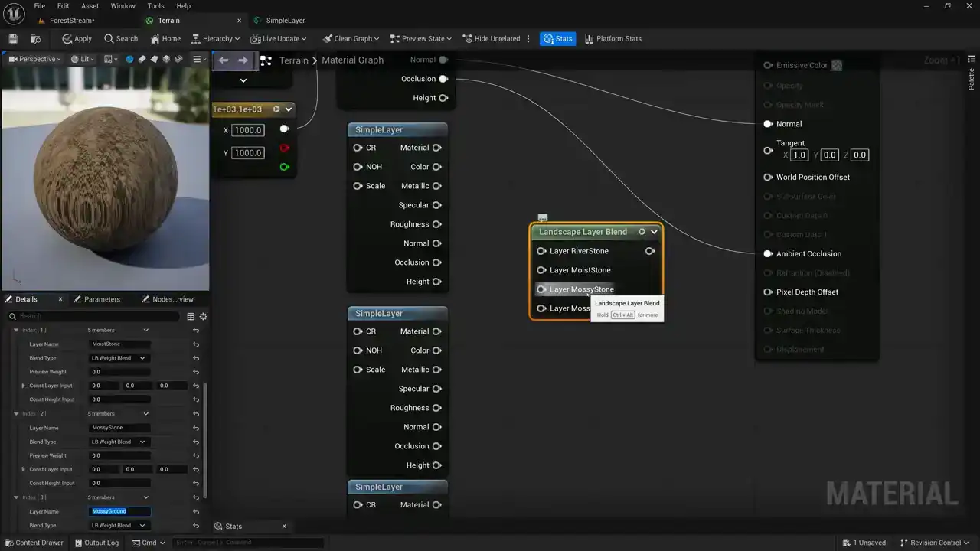Reset the MossyStone Layer Name to default
This screenshot has height=551, width=980.
pyautogui.click(x=196, y=428)
